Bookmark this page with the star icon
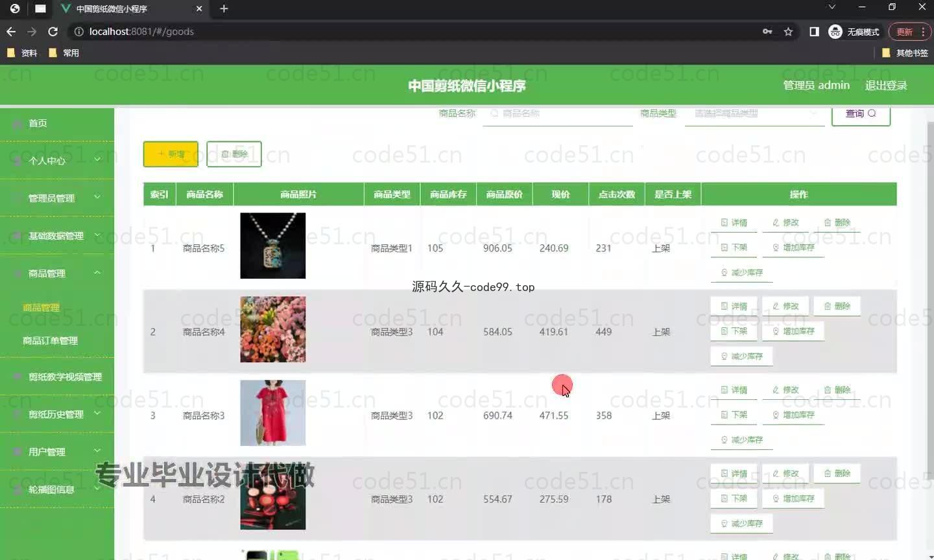Image resolution: width=934 pixels, height=560 pixels. 788,31
